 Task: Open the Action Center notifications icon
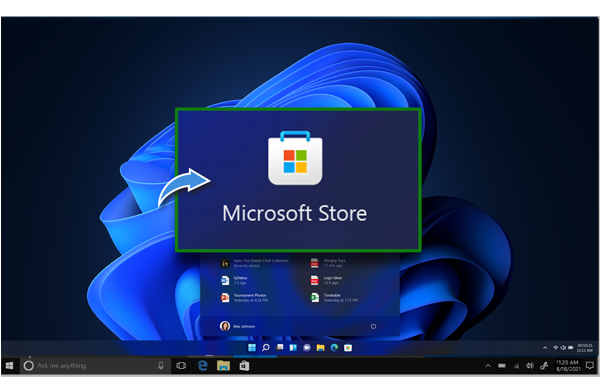tap(590, 366)
